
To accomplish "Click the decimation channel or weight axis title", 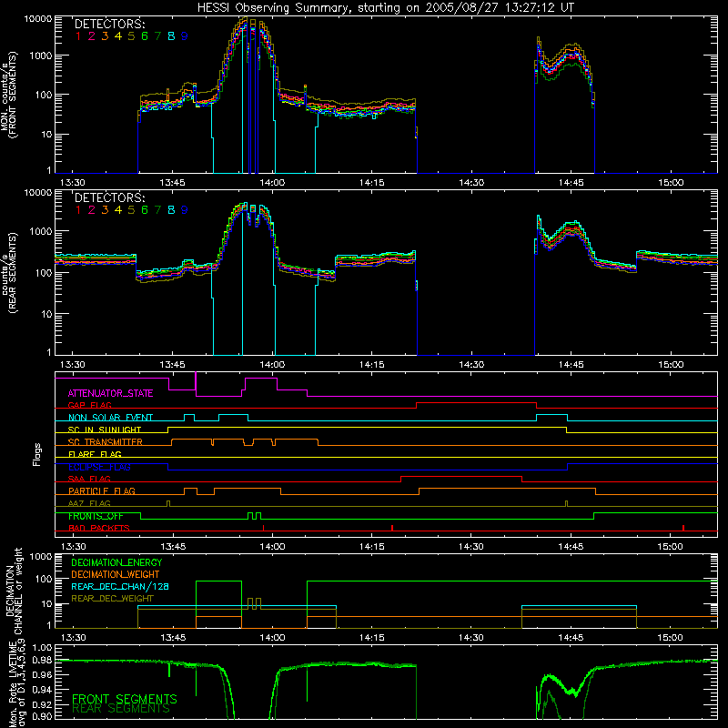I will coord(14,591).
